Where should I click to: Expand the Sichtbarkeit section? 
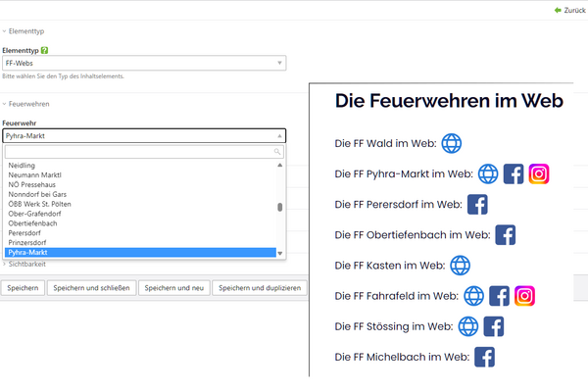pos(27,264)
